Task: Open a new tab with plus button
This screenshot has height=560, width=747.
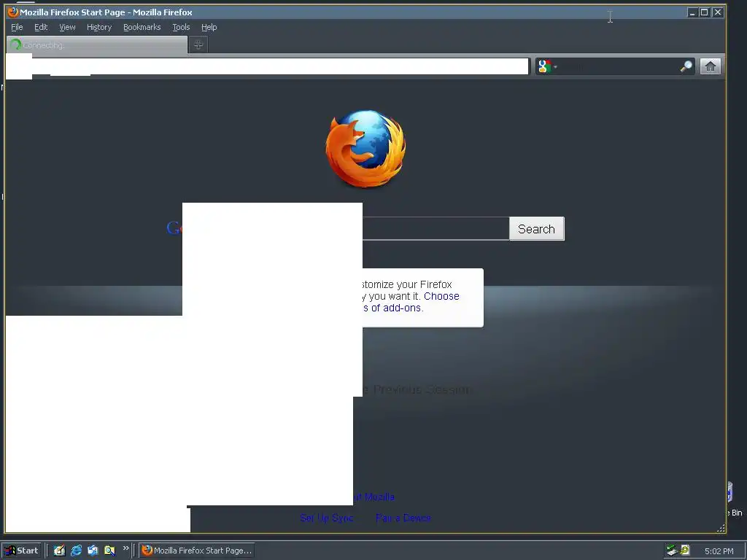Action: (198, 44)
